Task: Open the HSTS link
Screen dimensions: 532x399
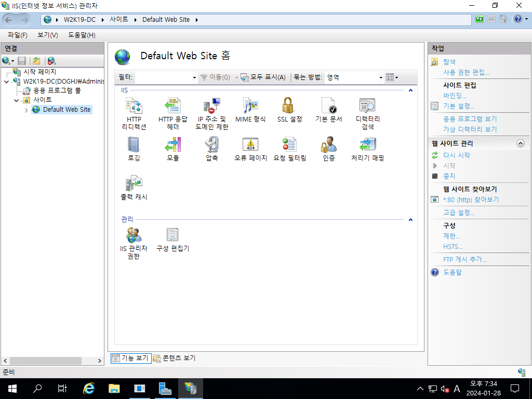Action: [x=453, y=247]
